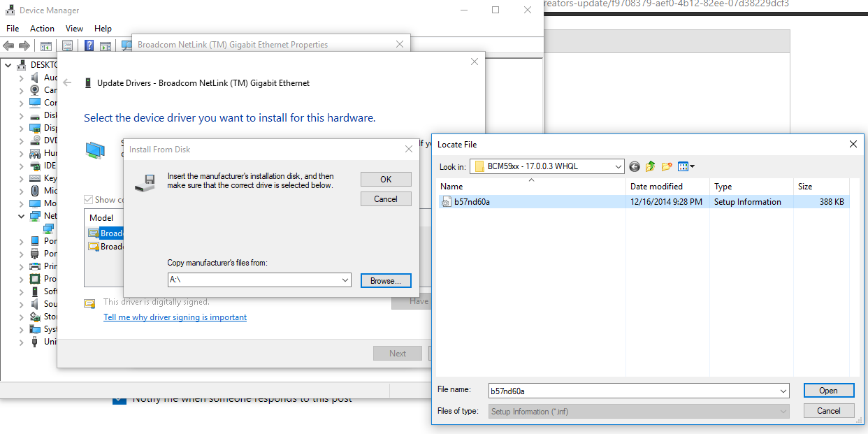
Task: Toggle the show/hide console tree toolbar icon
Action: [45, 46]
